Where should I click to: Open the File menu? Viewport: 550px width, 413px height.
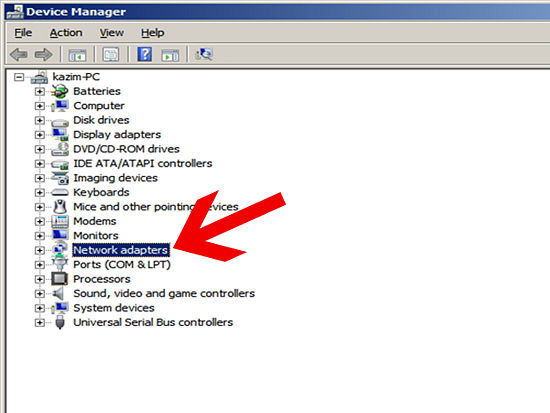23,33
